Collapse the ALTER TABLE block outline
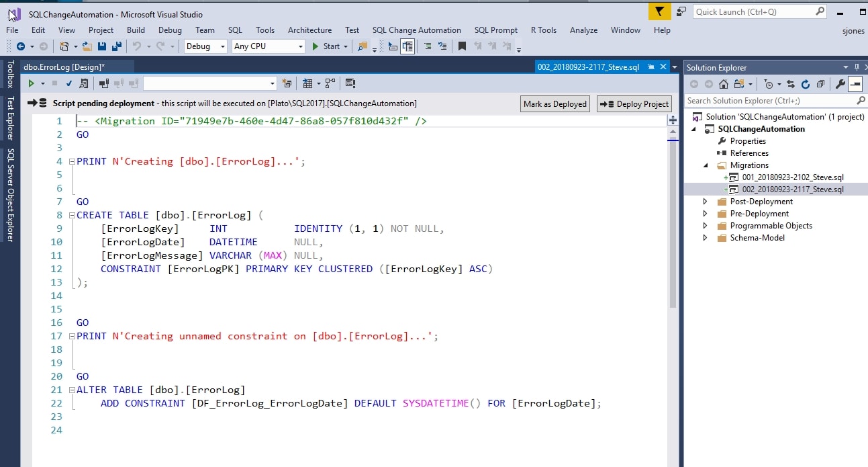 71,390
